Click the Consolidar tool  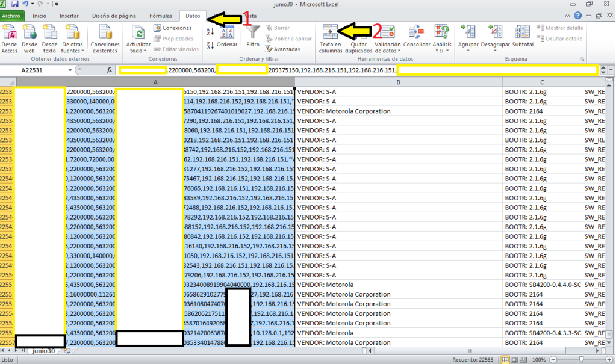[417, 36]
